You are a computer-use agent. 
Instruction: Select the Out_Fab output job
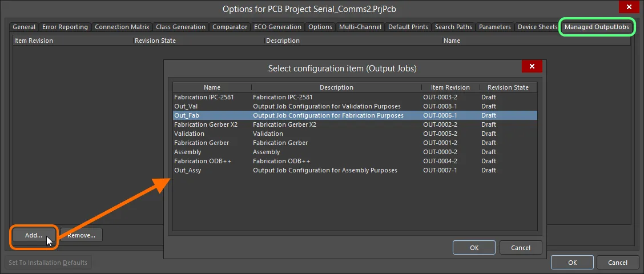point(355,115)
